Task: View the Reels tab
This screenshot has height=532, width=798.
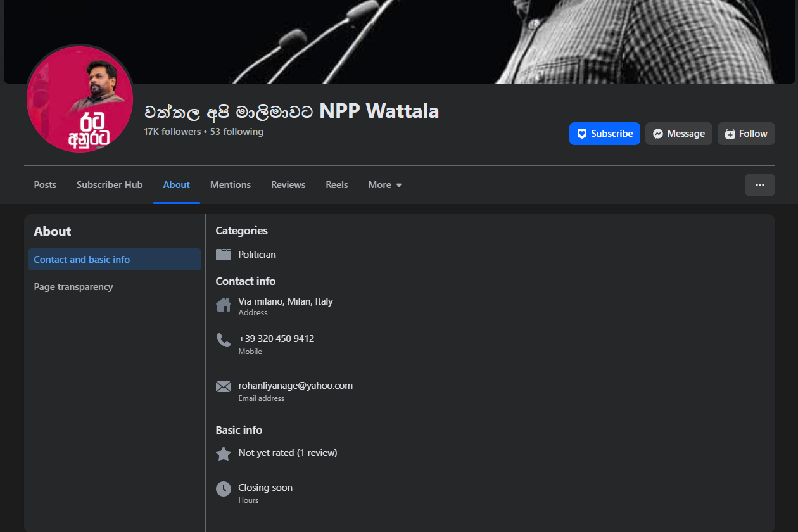Action: [337, 185]
